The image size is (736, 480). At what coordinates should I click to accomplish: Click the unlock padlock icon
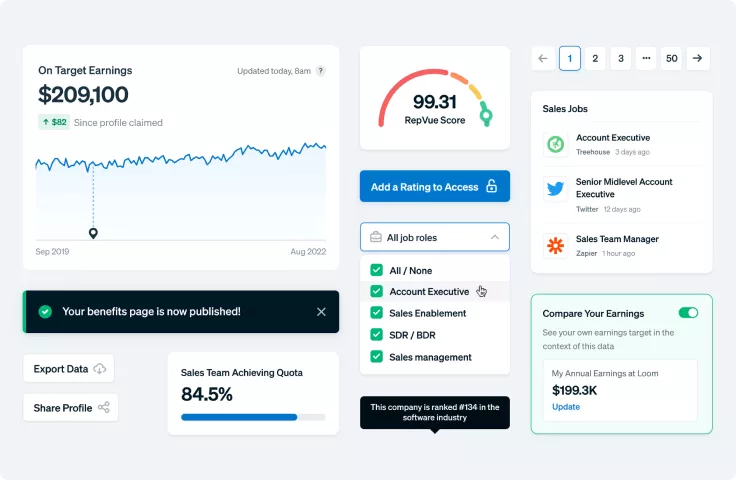(x=491, y=186)
